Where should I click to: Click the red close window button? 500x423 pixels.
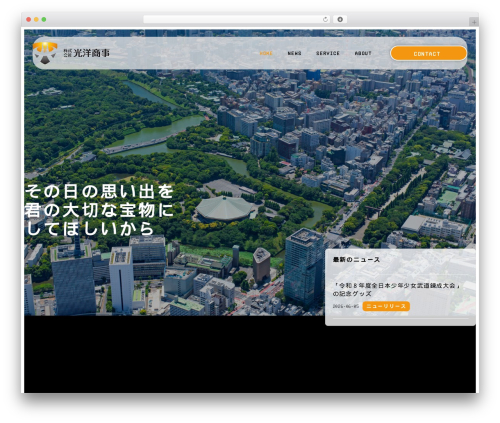click(x=29, y=19)
